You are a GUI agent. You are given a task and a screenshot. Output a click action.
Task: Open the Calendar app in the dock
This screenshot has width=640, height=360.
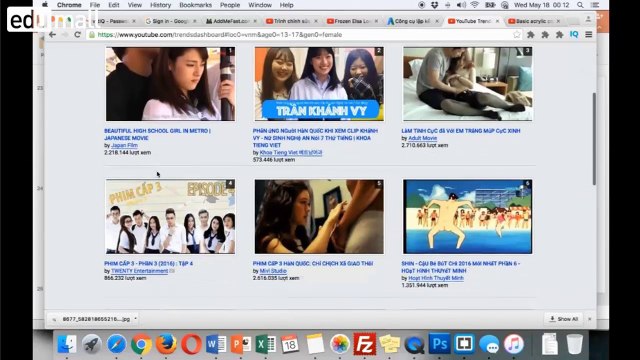[290, 344]
